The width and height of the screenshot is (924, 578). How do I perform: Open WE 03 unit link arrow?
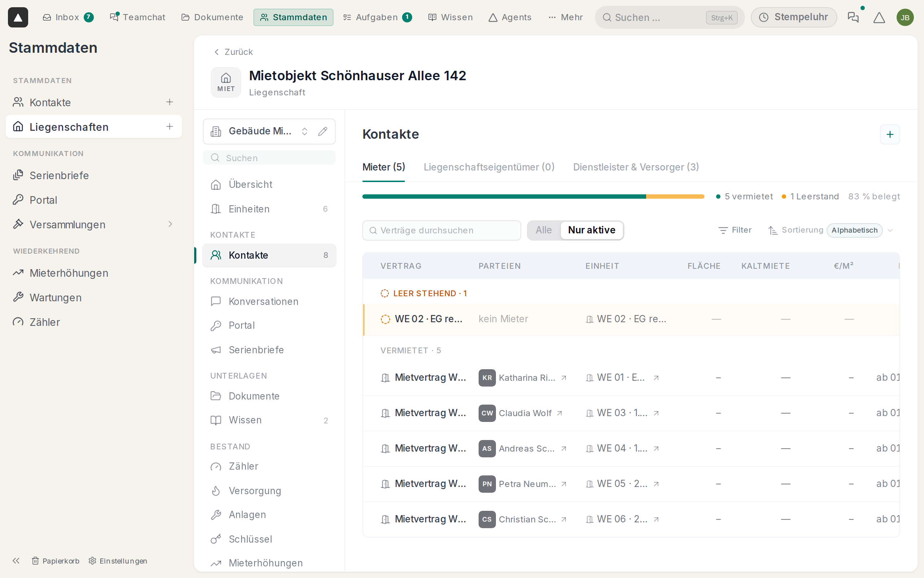tap(656, 413)
